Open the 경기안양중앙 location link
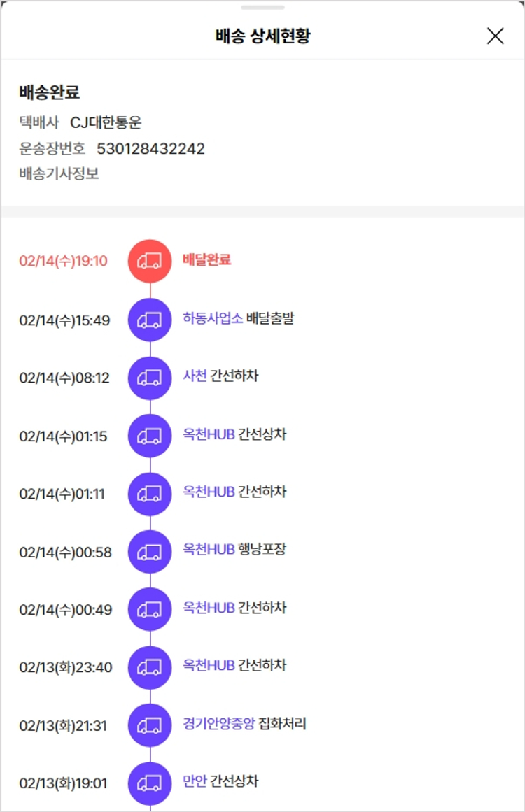 click(218, 724)
